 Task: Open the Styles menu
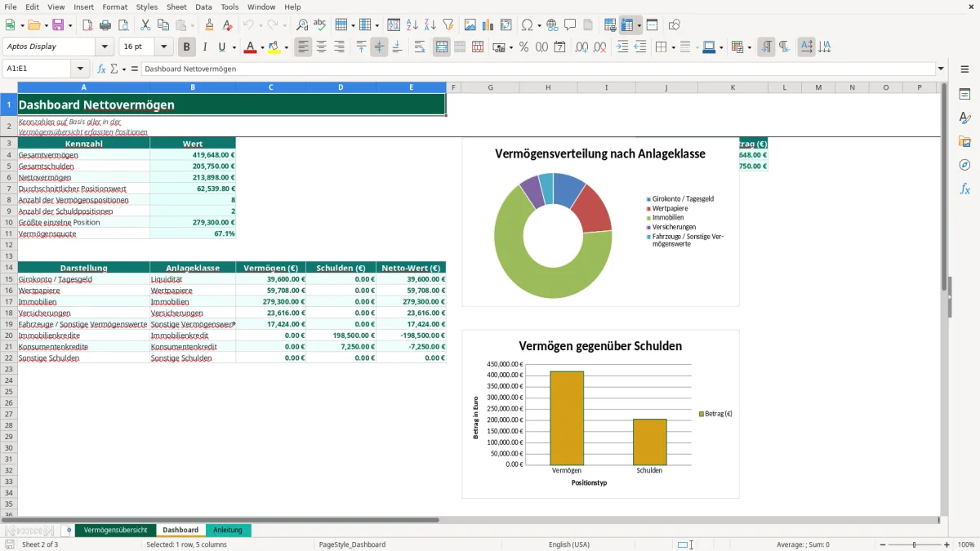[147, 7]
